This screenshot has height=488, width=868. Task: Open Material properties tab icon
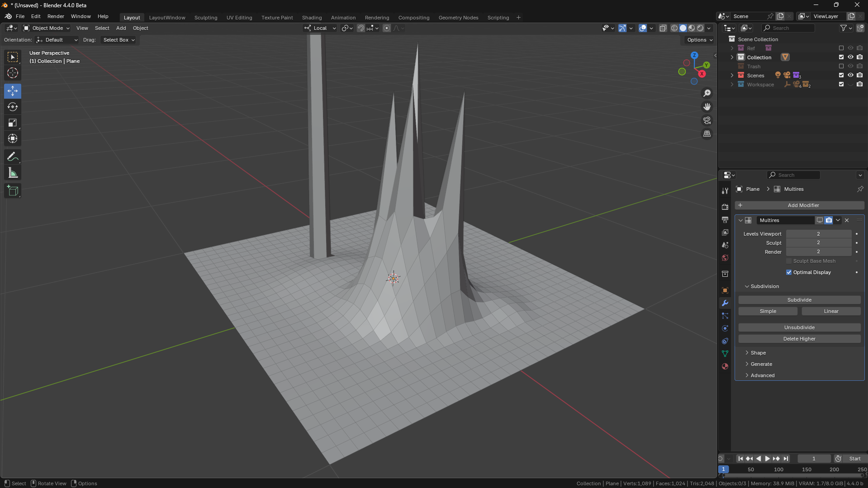[725, 366]
